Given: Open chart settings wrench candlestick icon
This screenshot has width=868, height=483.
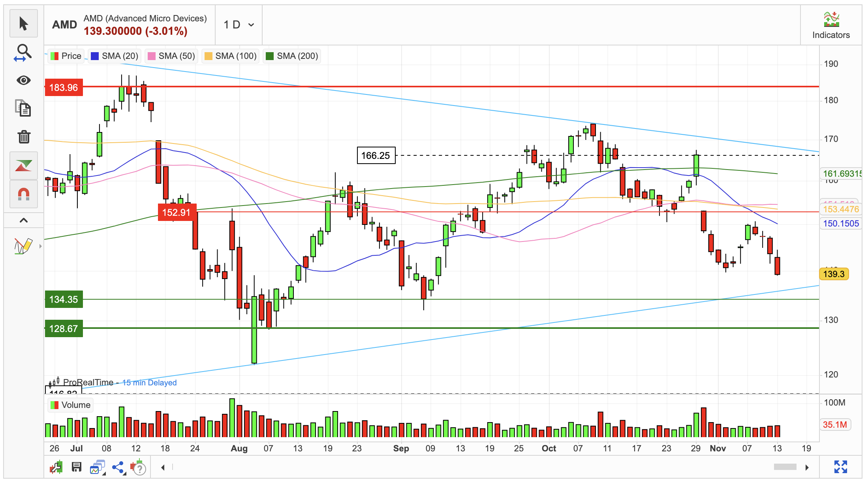Looking at the screenshot, I should (56, 467).
